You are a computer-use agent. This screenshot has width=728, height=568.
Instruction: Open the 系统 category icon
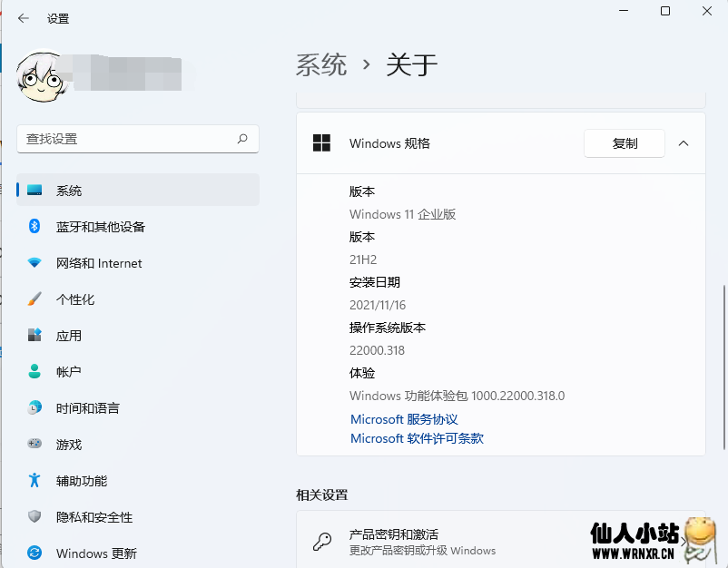coord(34,190)
